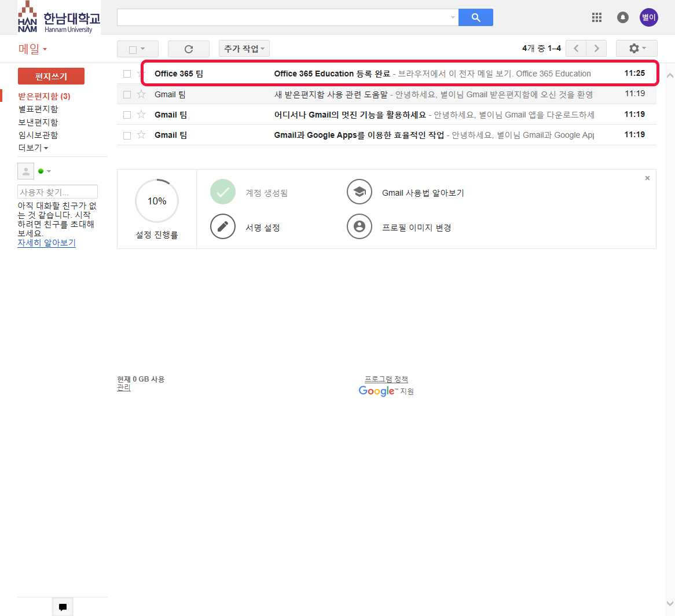675x616 pixels.
Task: Star the Gmail 팀 새 받은편지함 message
Action: [141, 94]
